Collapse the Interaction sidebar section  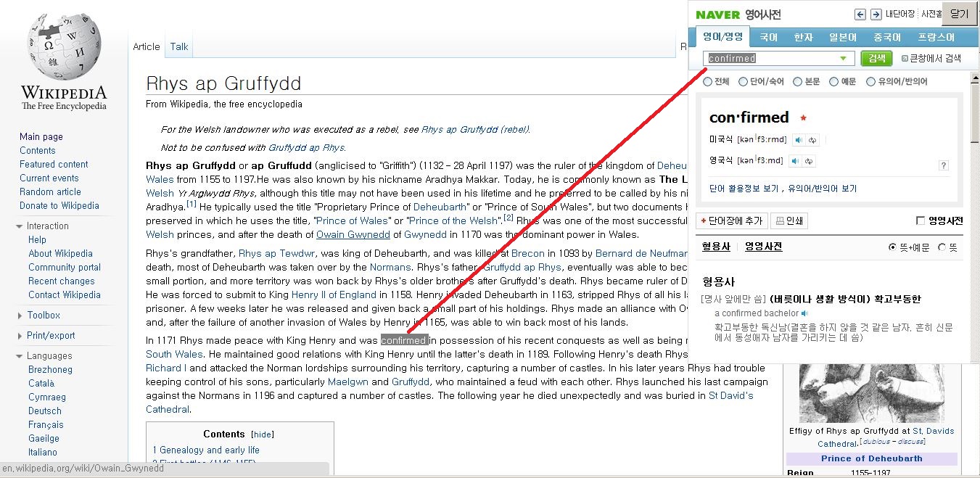pos(20,226)
